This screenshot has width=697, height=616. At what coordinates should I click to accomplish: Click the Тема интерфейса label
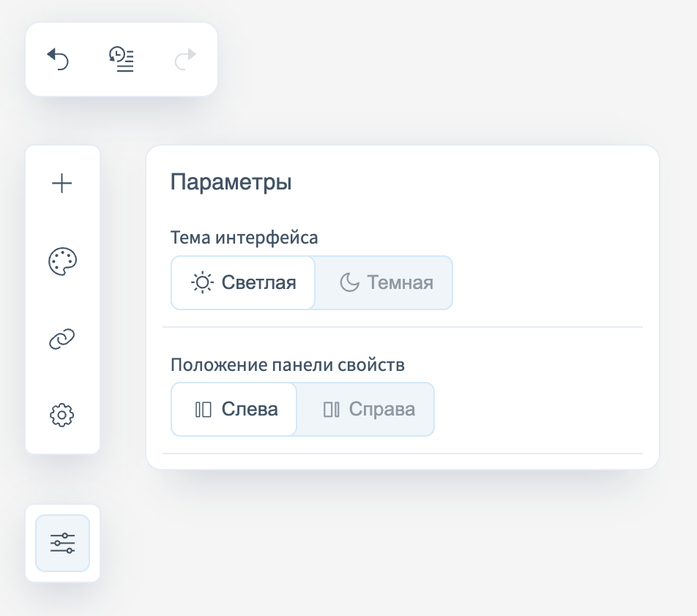pos(245,238)
